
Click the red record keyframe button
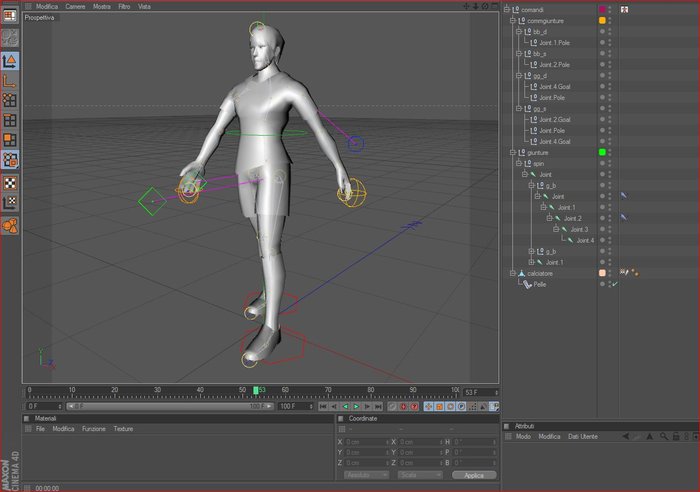tap(404, 406)
